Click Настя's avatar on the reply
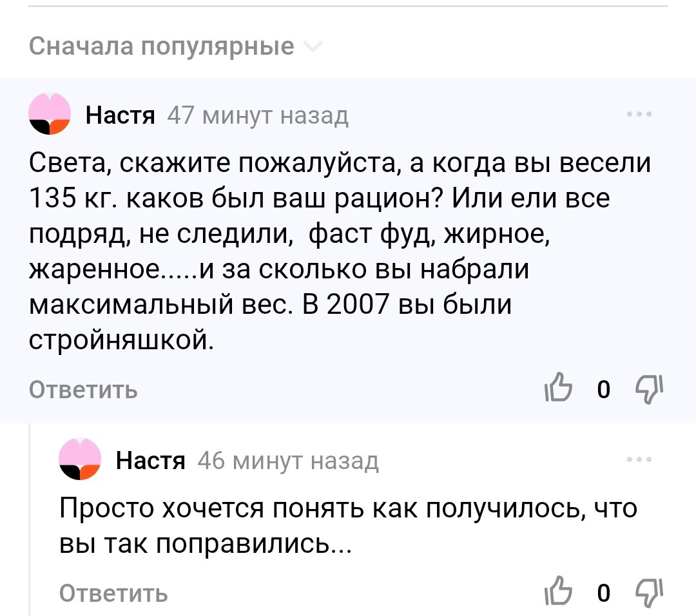 80,459
